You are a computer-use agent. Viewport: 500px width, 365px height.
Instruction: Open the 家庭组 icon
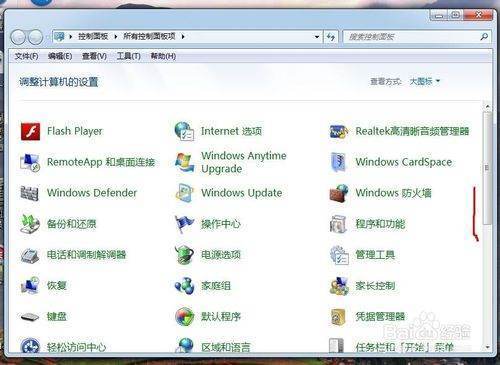coord(184,286)
